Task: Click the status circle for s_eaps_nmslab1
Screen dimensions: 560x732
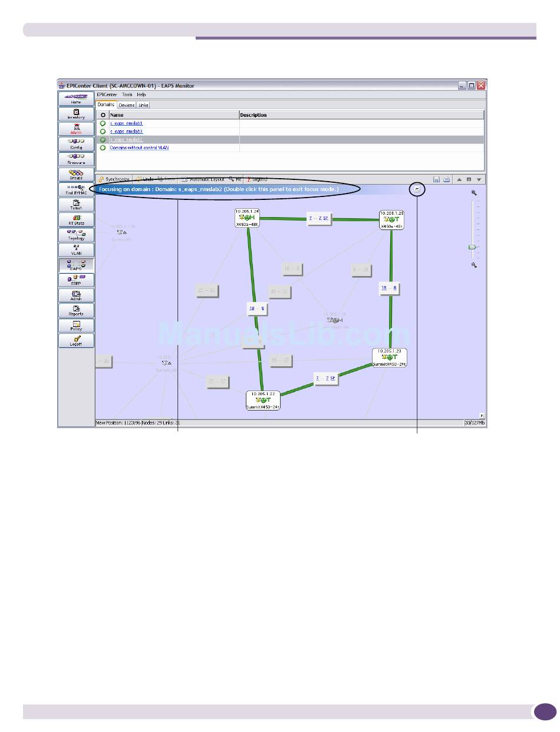Action: pos(103,123)
